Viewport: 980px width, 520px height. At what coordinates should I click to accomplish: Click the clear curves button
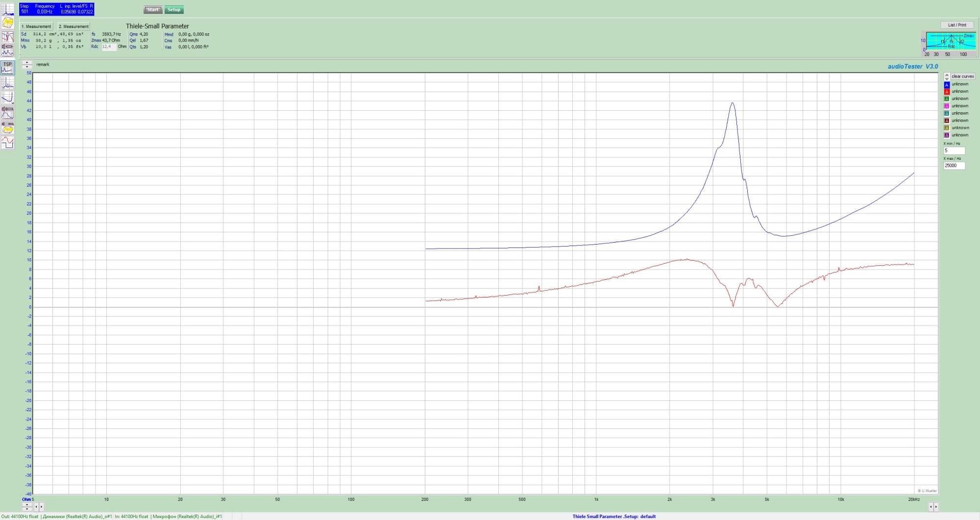[x=963, y=76]
